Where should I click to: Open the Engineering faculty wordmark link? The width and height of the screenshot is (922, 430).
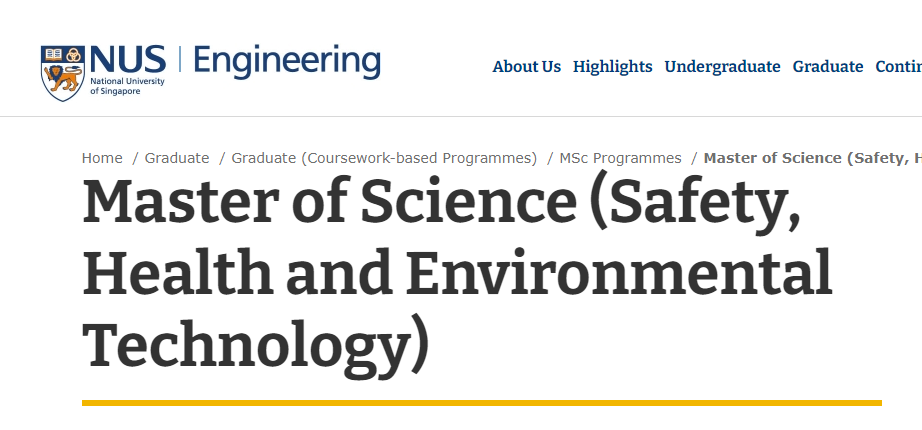pos(286,62)
